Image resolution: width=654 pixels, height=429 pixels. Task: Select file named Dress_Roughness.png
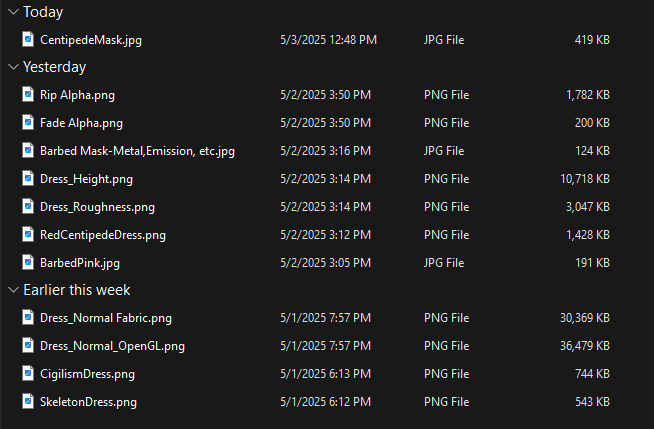pos(97,207)
